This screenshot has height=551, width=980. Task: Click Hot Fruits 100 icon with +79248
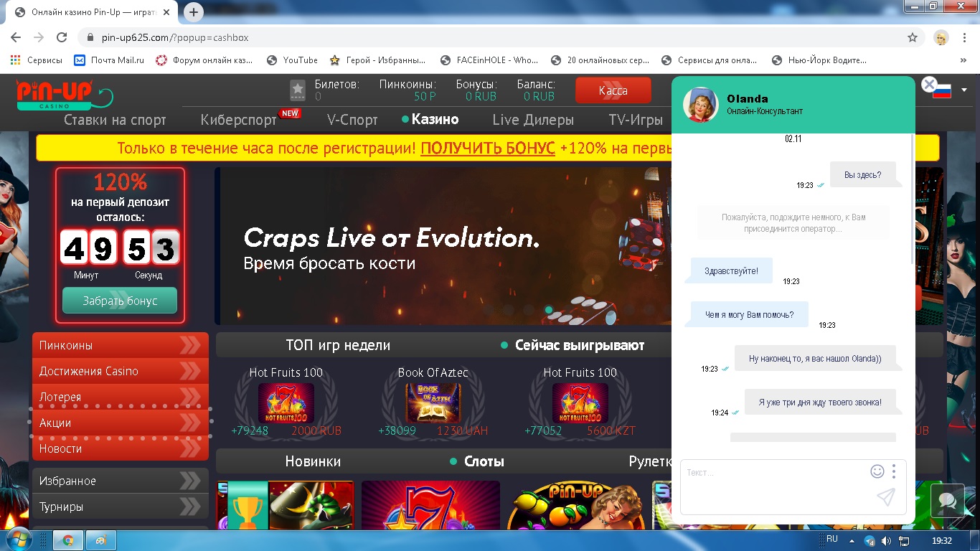point(286,402)
